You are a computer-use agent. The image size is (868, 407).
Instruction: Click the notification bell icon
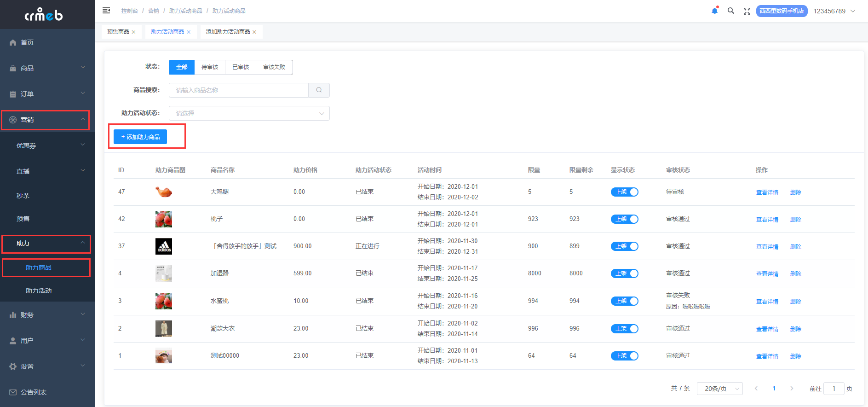(714, 11)
